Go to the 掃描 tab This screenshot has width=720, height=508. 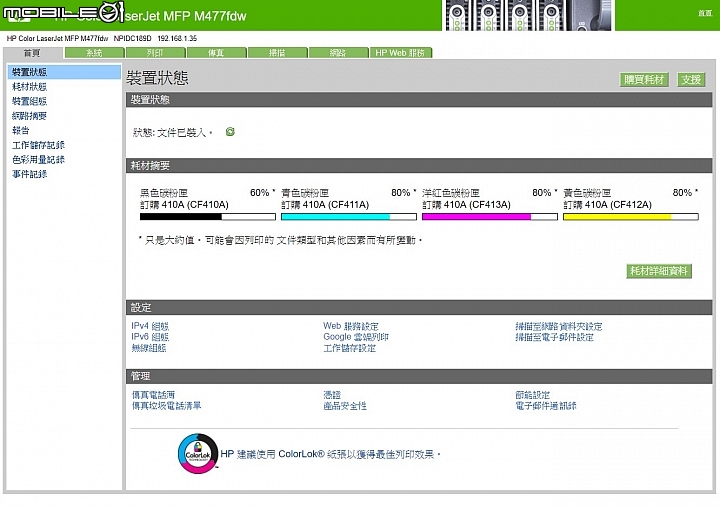tap(277, 53)
